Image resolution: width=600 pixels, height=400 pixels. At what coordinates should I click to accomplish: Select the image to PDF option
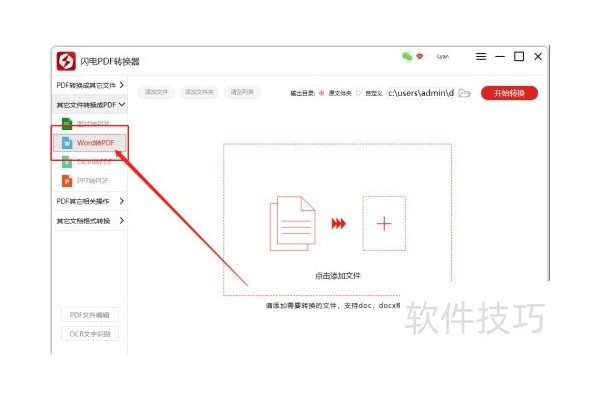(x=90, y=123)
